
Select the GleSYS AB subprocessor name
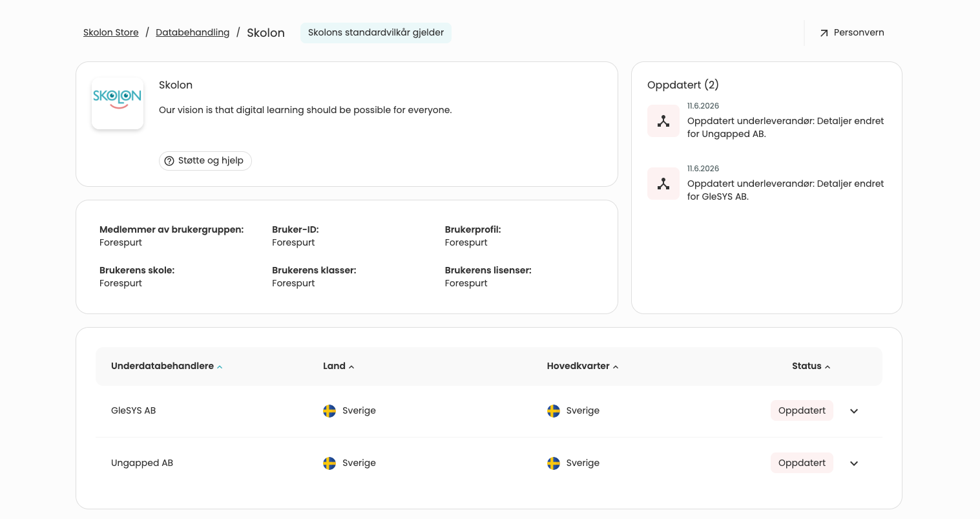134,411
